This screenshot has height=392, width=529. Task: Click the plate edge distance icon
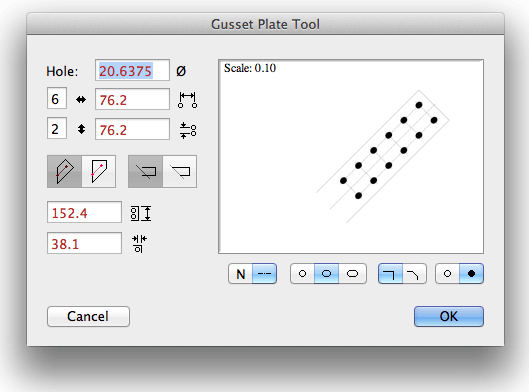tap(139, 244)
